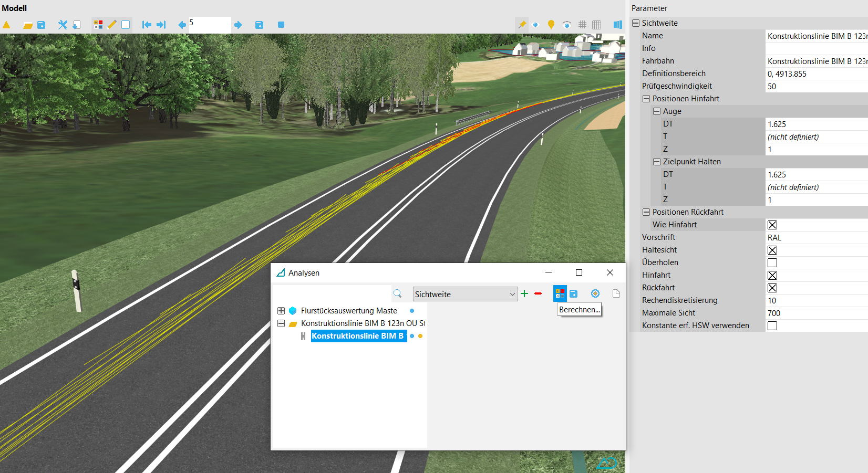Toggle the boxed grid table icon
Image resolution: width=868 pixels, height=473 pixels.
[596, 25]
